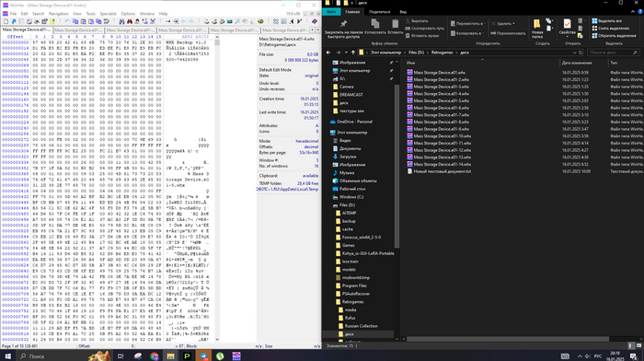Screen dimensions: 644x361
Task: Click New folder in Explorer ribbon
Action: point(536,29)
